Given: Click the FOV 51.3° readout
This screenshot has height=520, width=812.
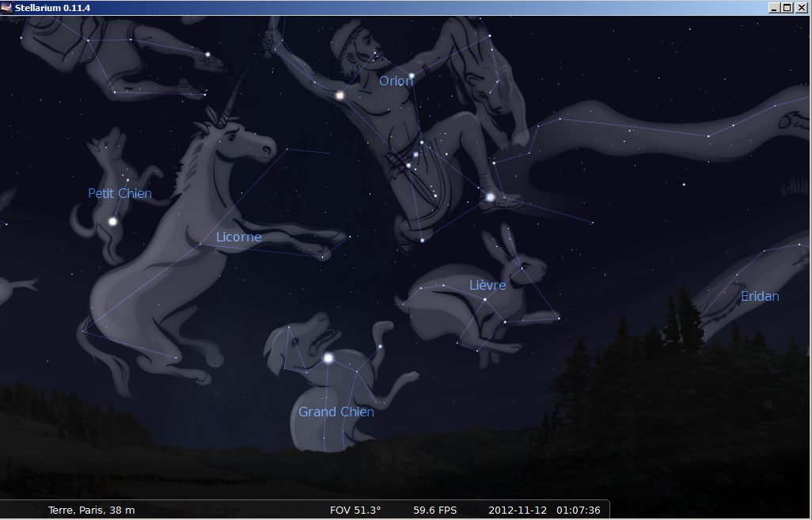Looking at the screenshot, I should 355,511.
